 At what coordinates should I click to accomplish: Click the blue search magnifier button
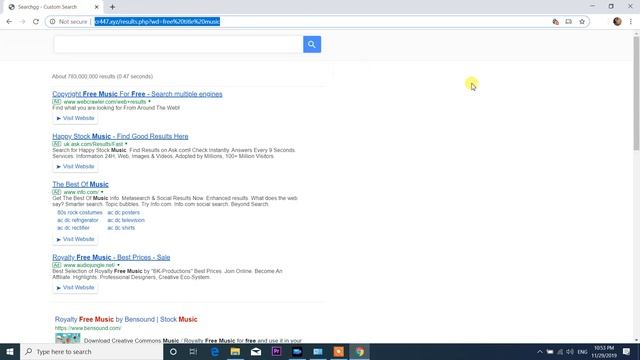[312, 44]
